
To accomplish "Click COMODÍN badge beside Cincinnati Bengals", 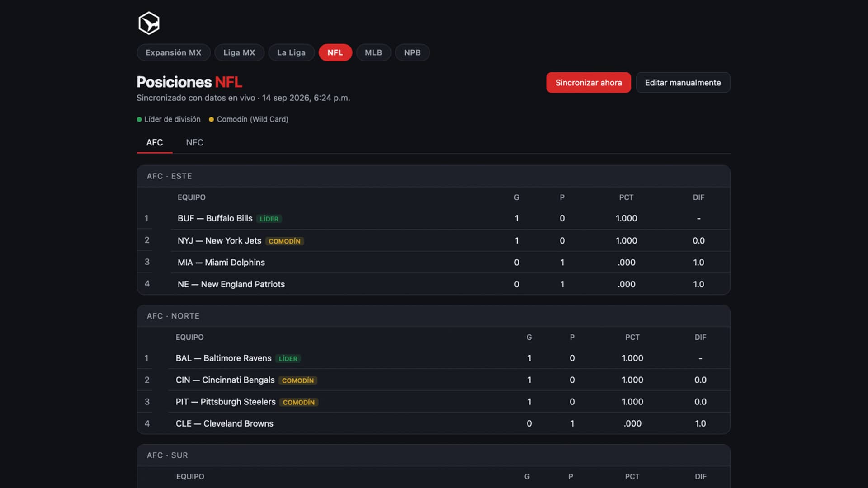I will click(x=298, y=380).
